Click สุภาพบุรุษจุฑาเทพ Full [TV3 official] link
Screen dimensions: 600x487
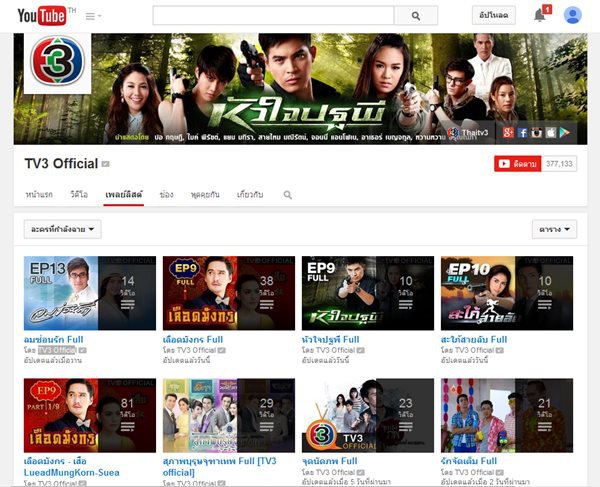219,467
